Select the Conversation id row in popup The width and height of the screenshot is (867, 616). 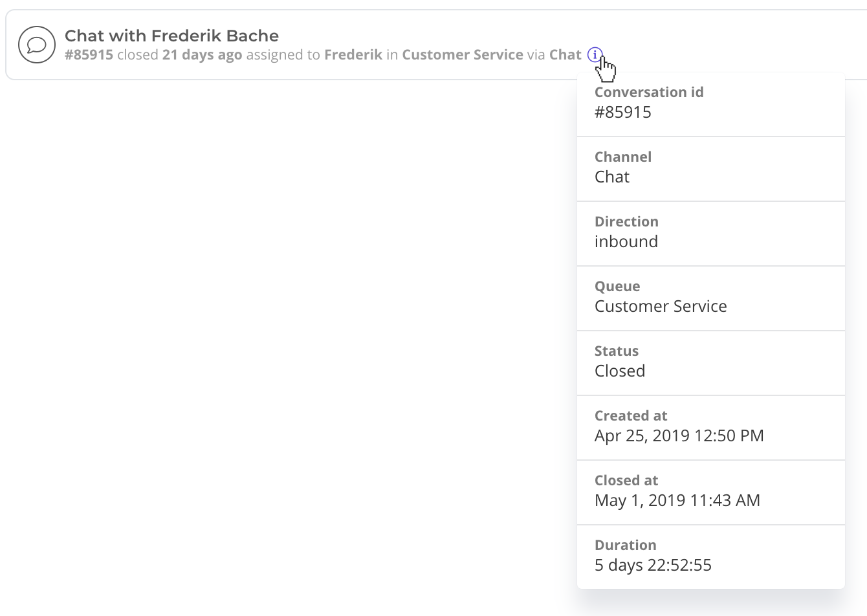[x=711, y=104]
